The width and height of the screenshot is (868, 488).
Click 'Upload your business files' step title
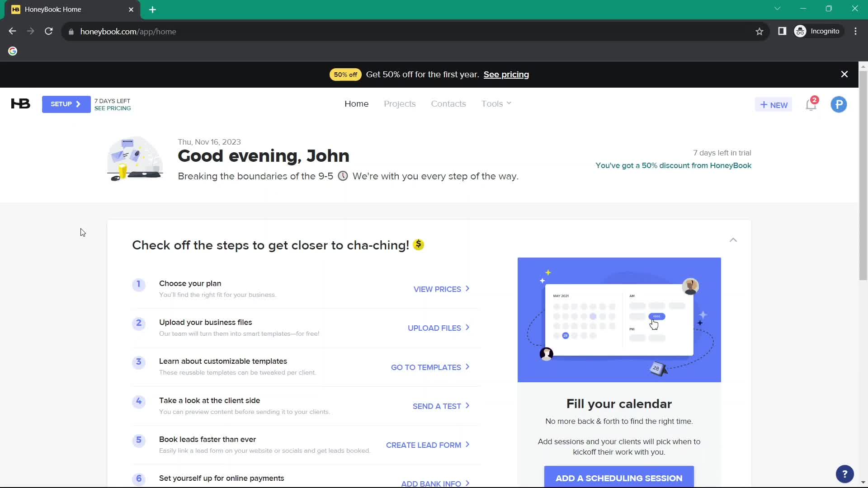coord(205,322)
